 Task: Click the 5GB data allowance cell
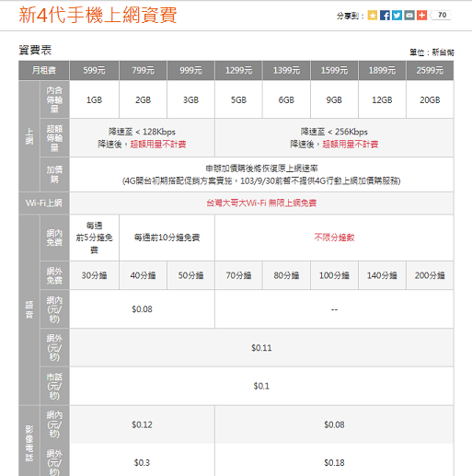tap(238, 99)
